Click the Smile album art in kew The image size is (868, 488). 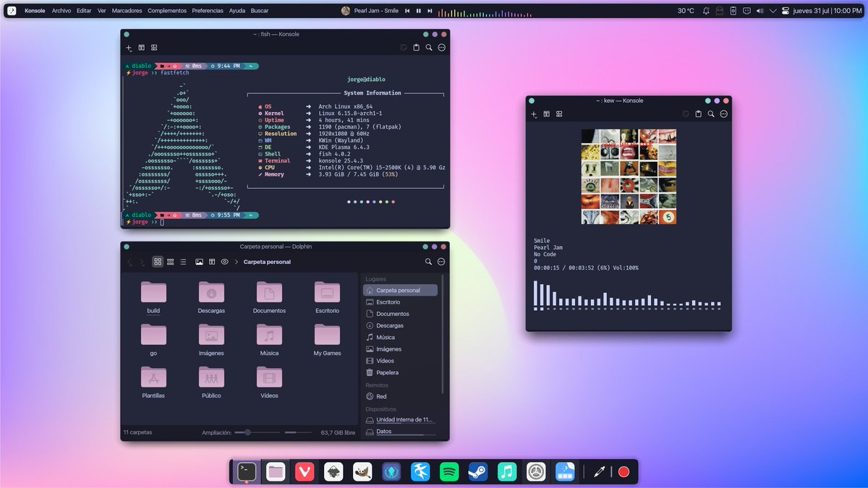pyautogui.click(x=628, y=176)
